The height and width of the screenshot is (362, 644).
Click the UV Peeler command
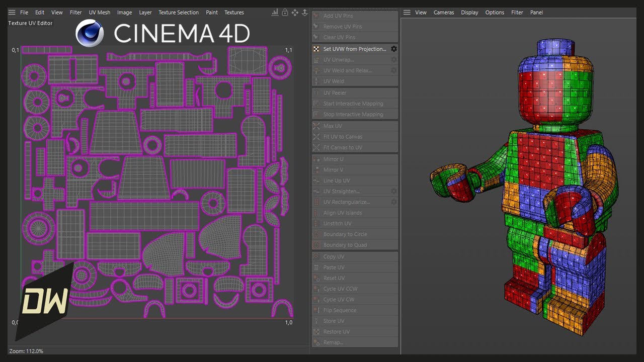(x=355, y=93)
